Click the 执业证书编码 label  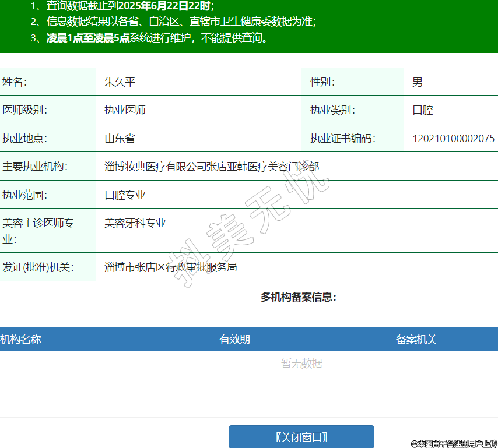coord(342,139)
